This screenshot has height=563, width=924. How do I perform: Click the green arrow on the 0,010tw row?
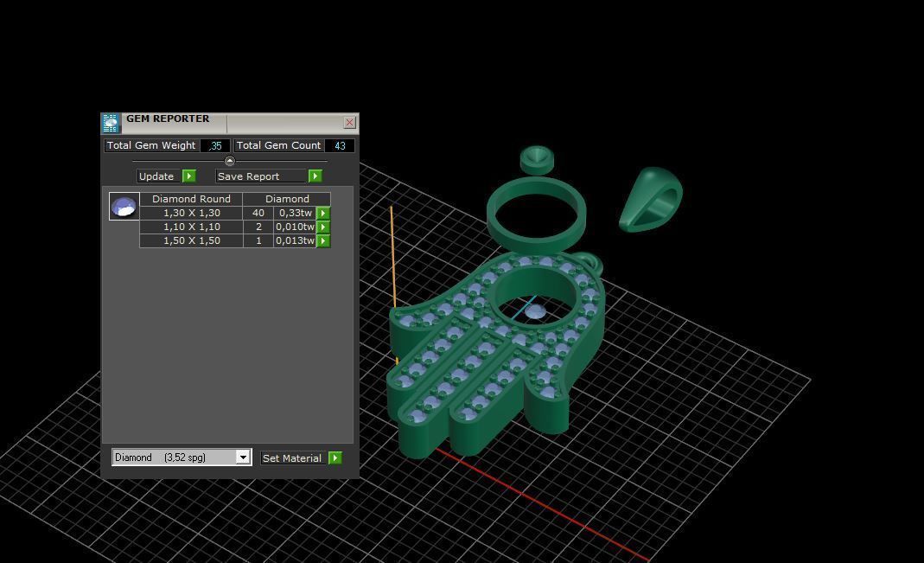pos(323,227)
